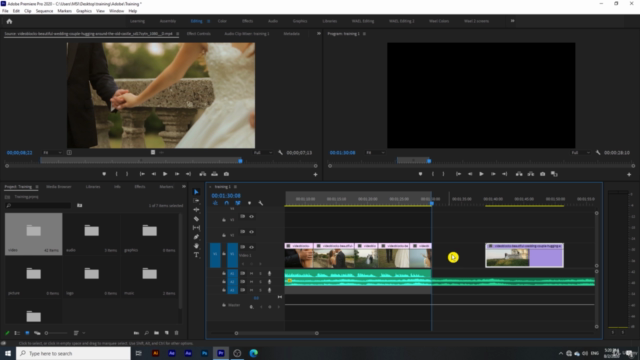Open the Sequence menu
Image resolution: width=640 pixels, height=360 pixels.
[44, 11]
